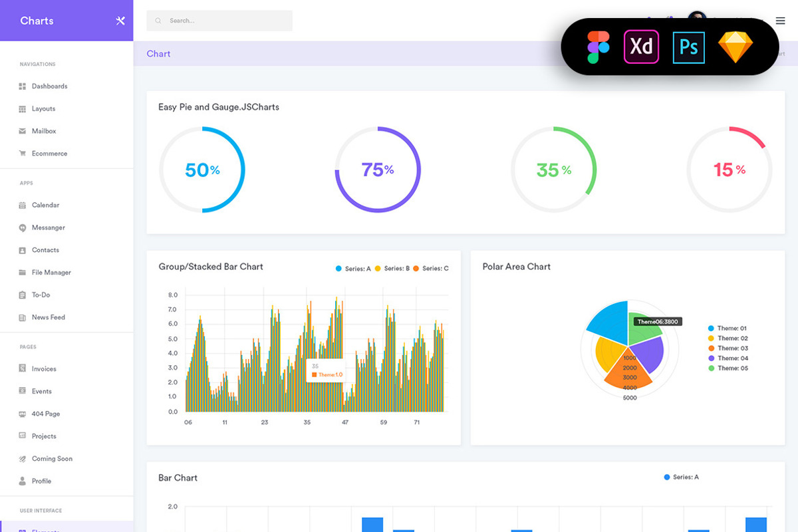Image resolution: width=798 pixels, height=532 pixels.
Task: Expand the hamburger menu at top right
Action: [780, 21]
